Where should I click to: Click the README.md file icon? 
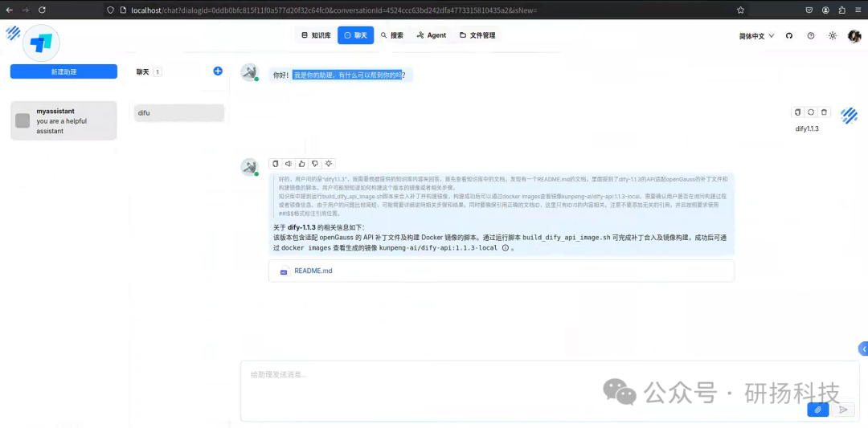(284, 271)
